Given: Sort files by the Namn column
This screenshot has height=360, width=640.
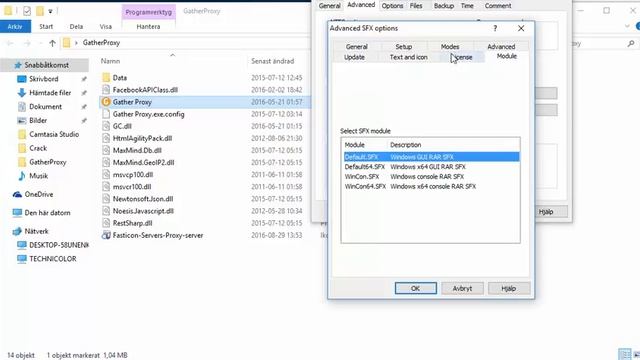Looking at the screenshot, I should 110,61.
